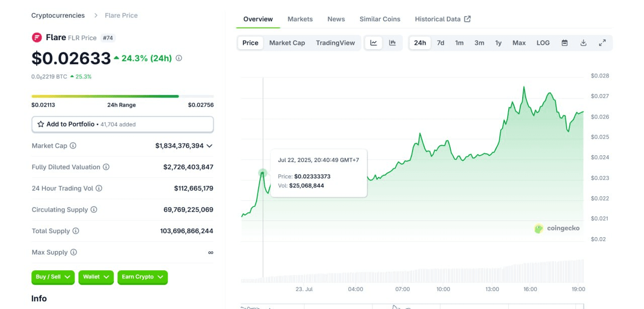Click the infinity Max Supply value
The image size is (644, 309).
(211, 252)
